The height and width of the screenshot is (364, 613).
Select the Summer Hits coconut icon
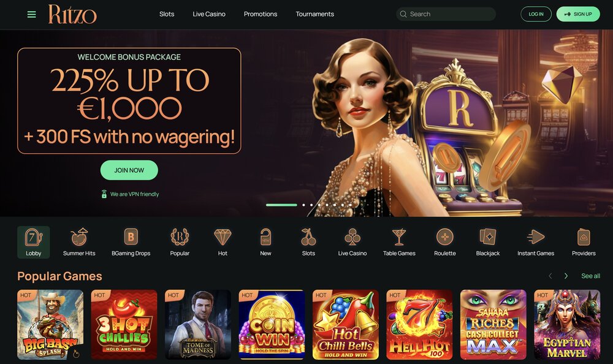click(79, 237)
